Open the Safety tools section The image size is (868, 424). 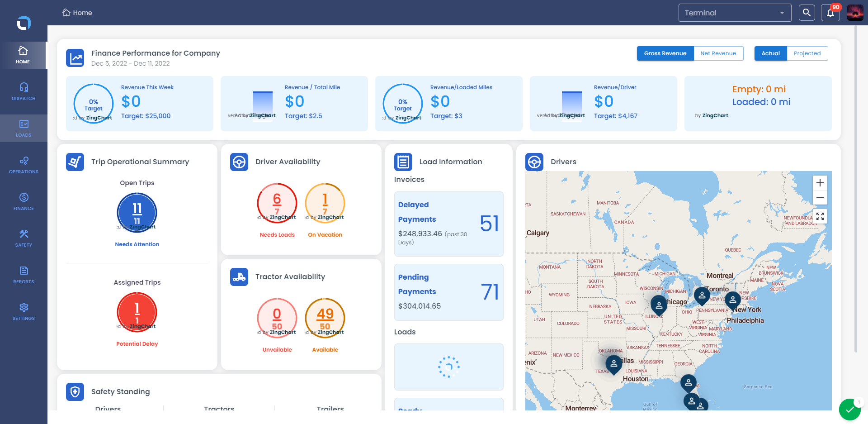click(x=24, y=238)
